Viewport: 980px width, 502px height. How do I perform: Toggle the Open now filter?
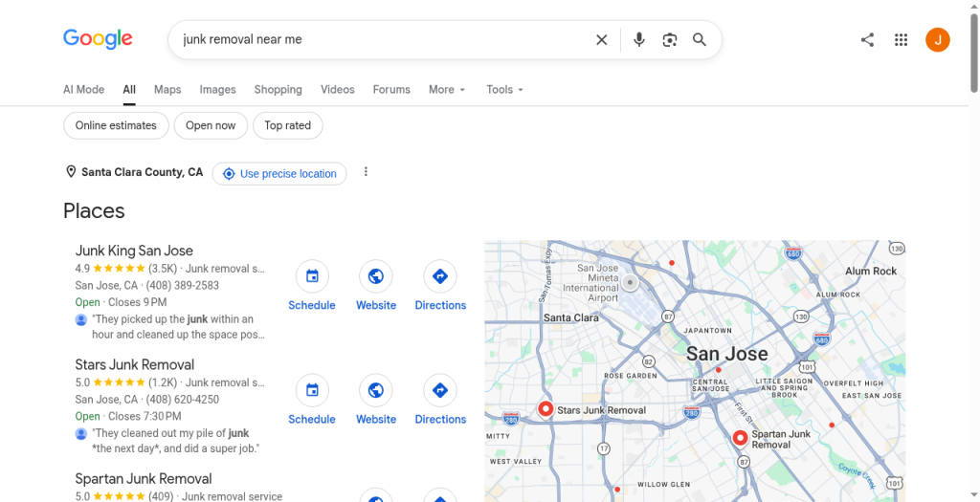(x=211, y=125)
